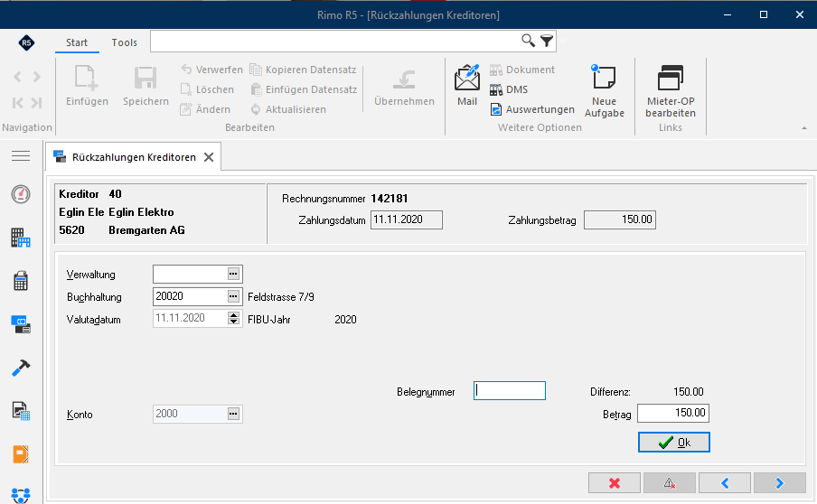
Task: Click Dokument in Weitere Optionen
Action: [x=522, y=70]
